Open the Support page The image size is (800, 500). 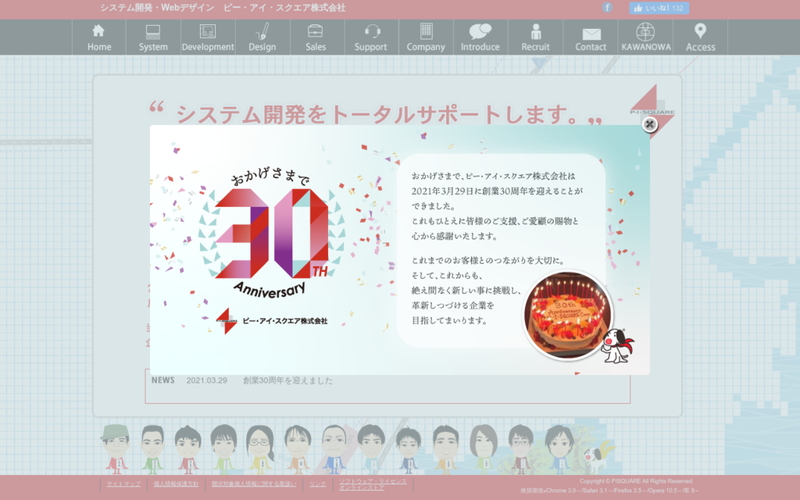tap(371, 37)
